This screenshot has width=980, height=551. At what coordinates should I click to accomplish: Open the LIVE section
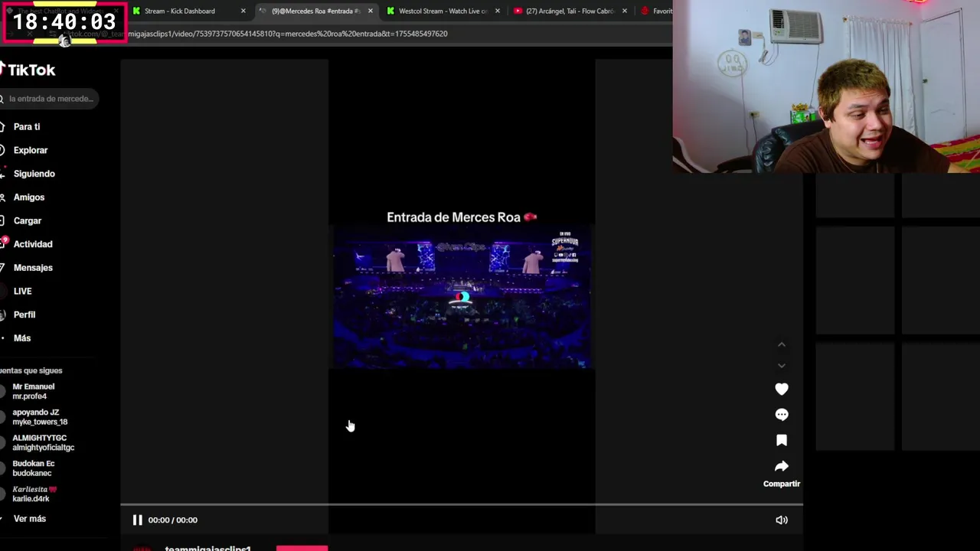click(22, 292)
